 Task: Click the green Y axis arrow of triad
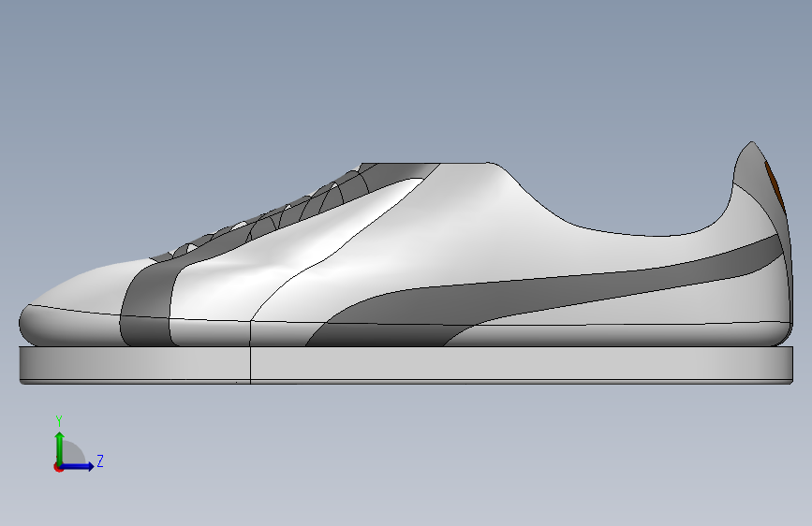click(60, 447)
